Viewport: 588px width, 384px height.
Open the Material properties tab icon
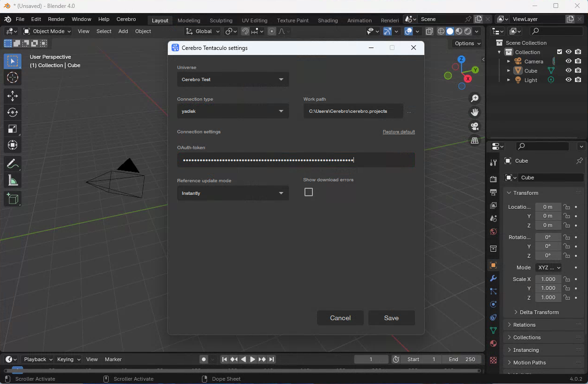[493, 343]
